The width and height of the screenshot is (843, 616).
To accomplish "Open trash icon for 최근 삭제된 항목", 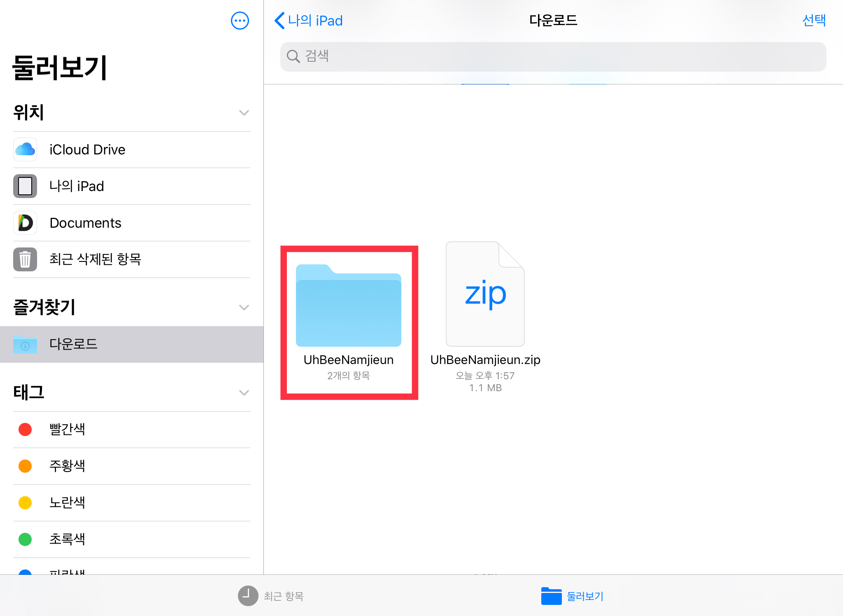I will (25, 259).
